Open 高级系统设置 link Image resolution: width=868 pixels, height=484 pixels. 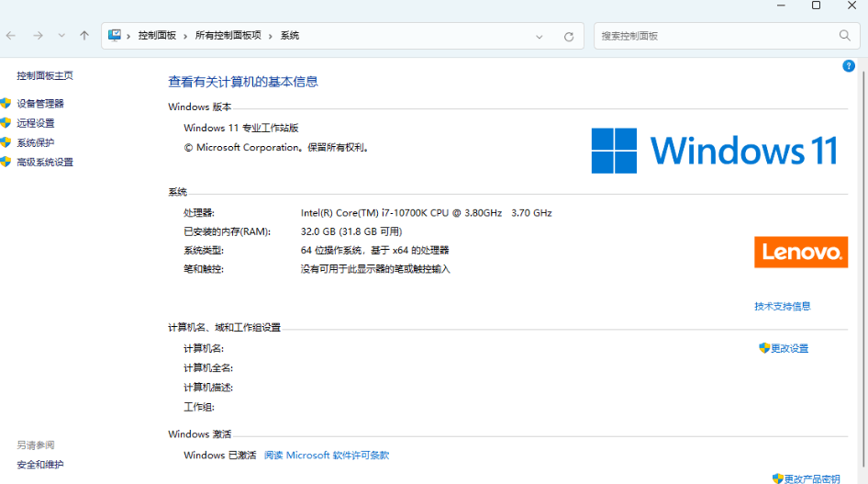pos(45,163)
